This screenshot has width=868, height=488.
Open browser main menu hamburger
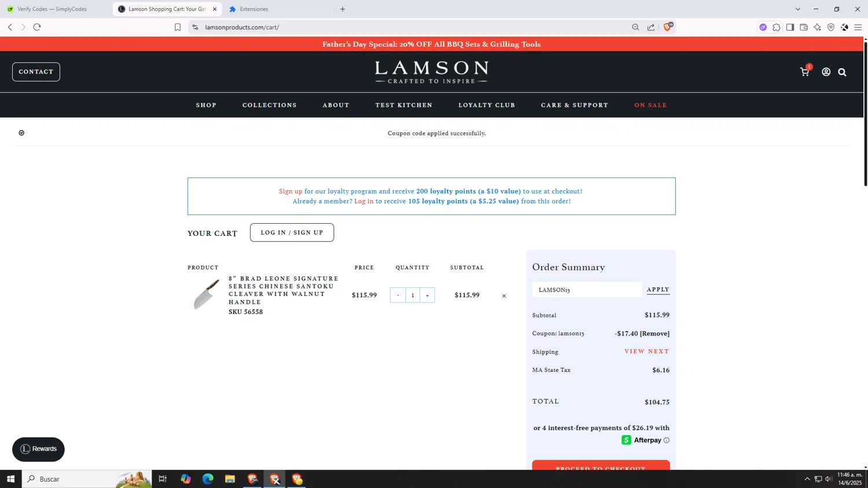coord(858,27)
